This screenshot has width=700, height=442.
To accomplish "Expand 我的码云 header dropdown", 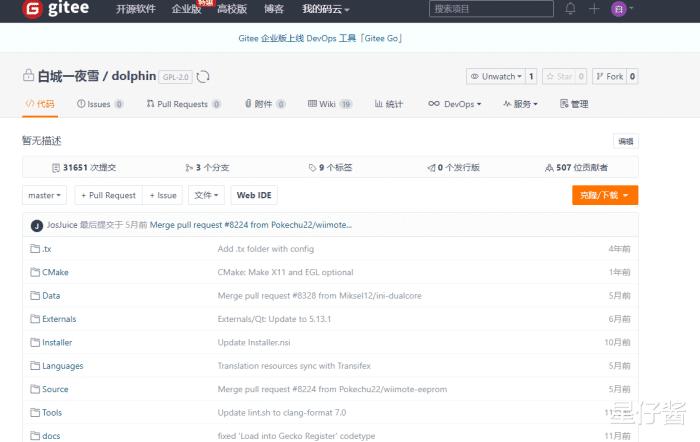I will (325, 9).
